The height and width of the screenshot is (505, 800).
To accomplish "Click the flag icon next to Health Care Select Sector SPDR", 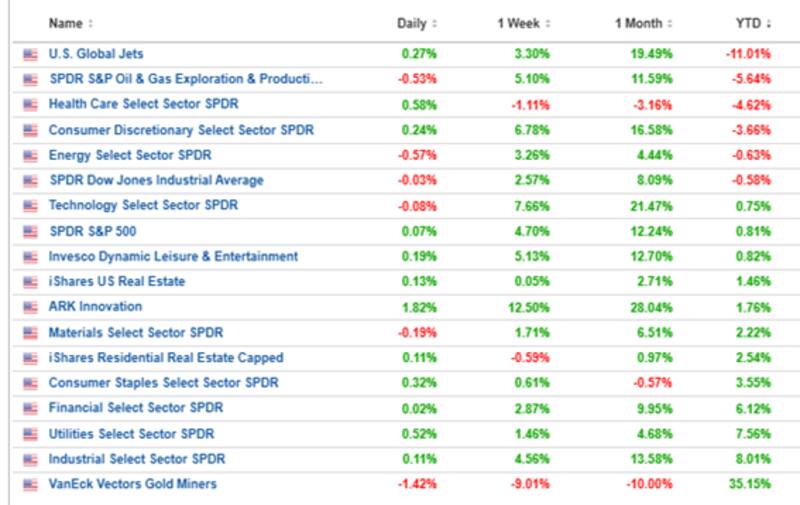I will (30, 104).
